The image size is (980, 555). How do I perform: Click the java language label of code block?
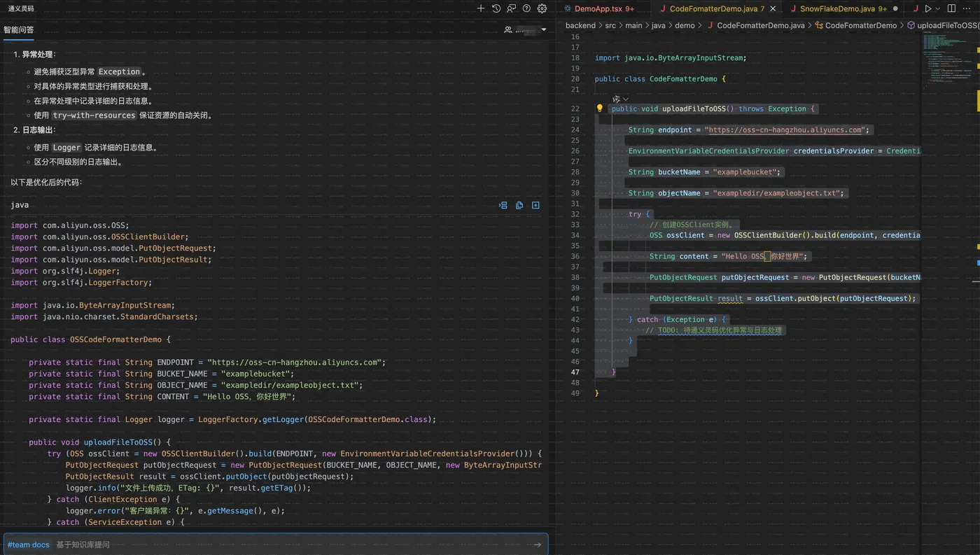coord(20,205)
